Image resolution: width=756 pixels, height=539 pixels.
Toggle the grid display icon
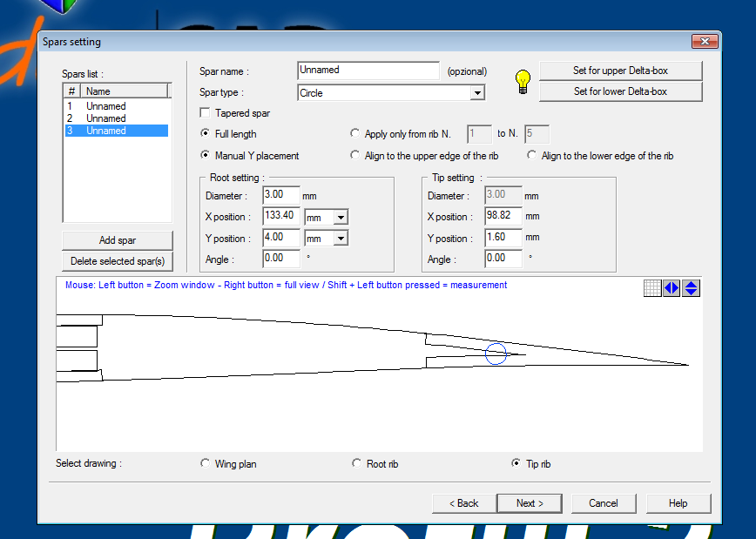pyautogui.click(x=652, y=288)
